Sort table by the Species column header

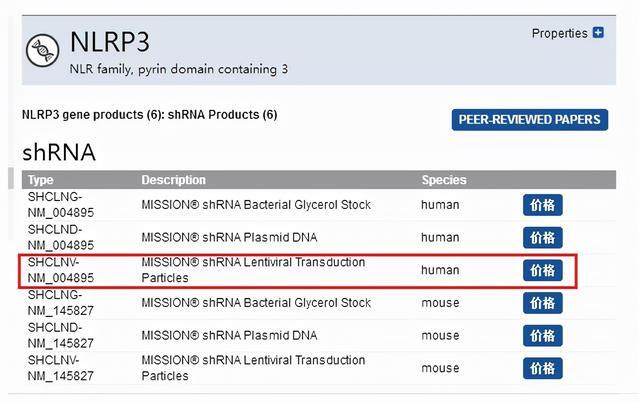pos(443,180)
